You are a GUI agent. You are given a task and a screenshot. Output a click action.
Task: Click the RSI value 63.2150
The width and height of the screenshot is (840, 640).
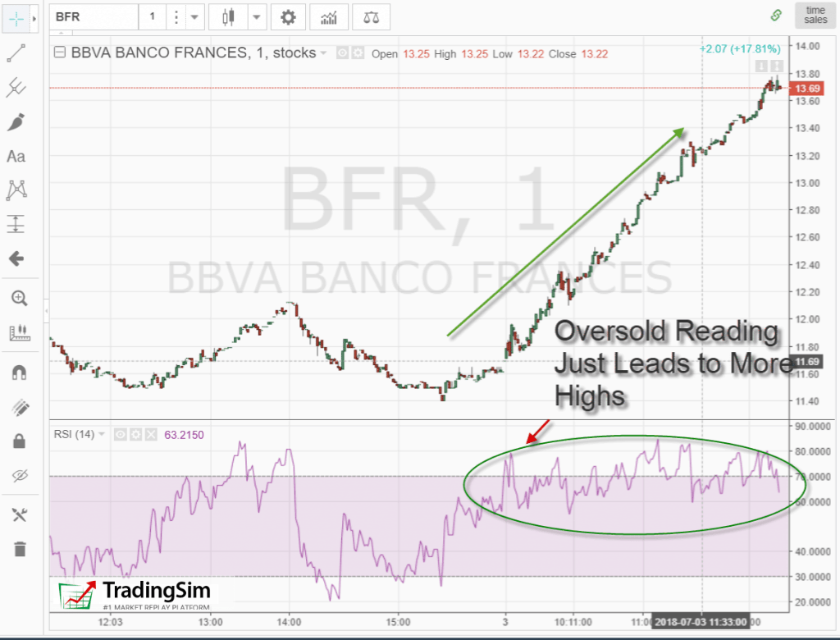click(x=184, y=435)
